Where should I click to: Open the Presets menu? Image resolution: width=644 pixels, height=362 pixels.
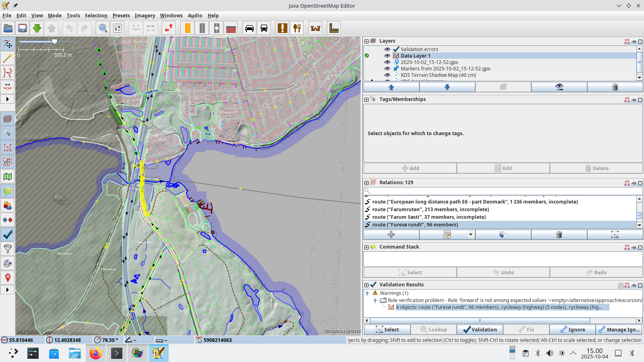pos(121,16)
